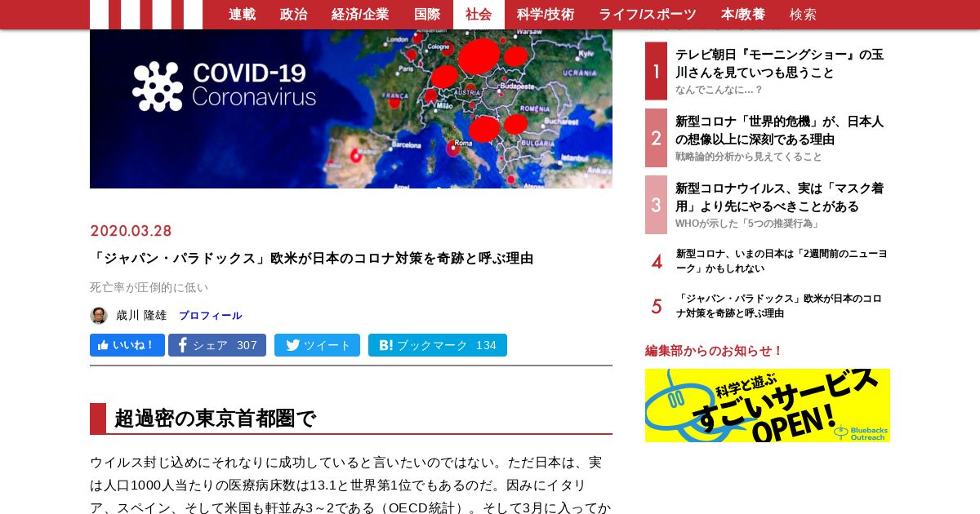Click the article headline 「ジャパン・パラドックス」欧米が
980x514 pixels.
point(312,259)
